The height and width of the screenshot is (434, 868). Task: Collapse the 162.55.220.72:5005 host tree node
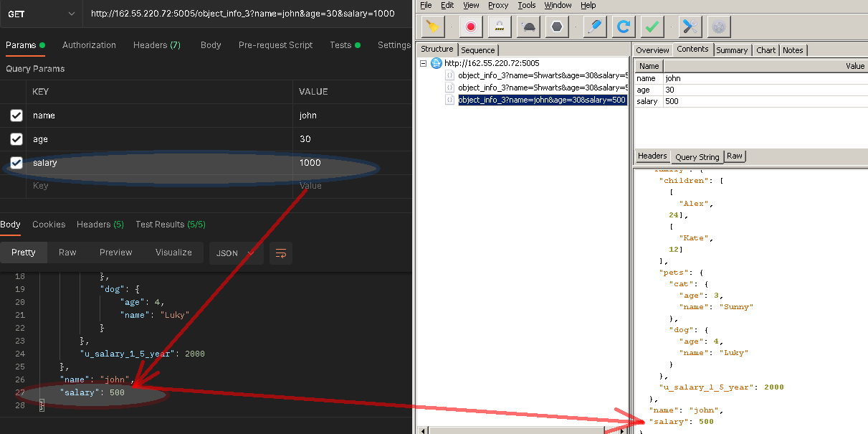point(424,63)
